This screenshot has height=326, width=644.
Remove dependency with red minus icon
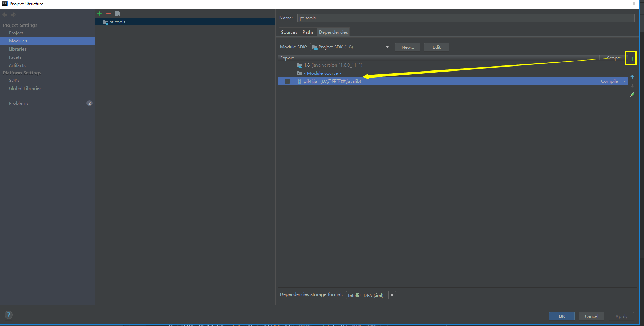[632, 68]
